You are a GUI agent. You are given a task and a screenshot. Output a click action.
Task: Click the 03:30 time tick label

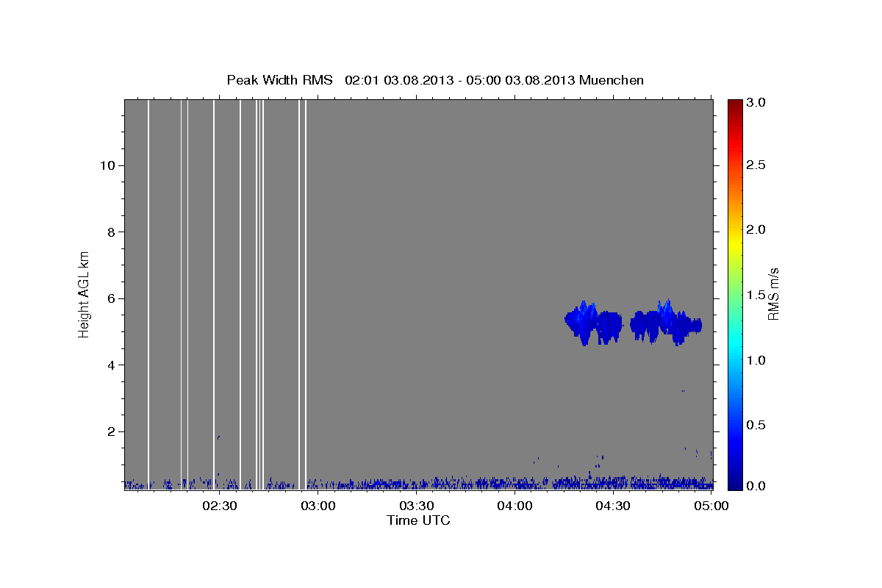click(x=417, y=506)
